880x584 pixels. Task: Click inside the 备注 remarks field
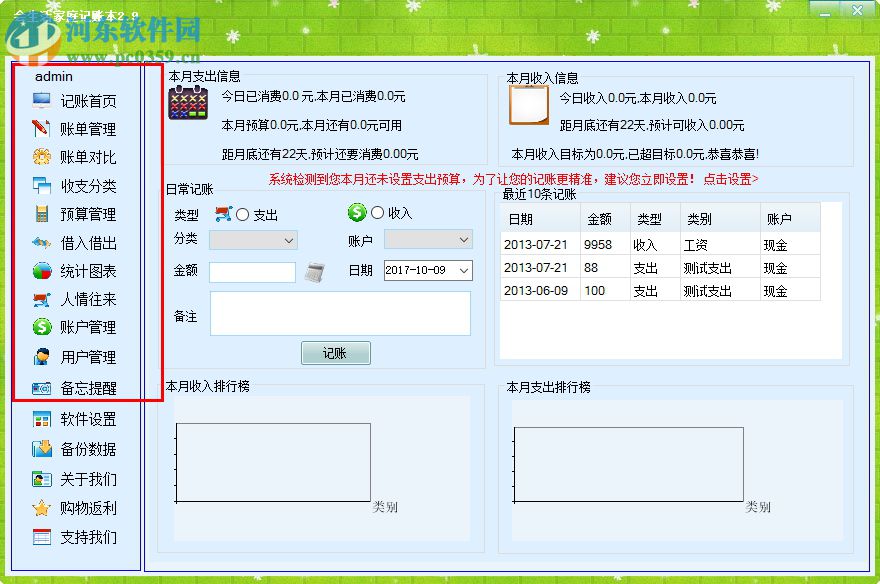point(340,315)
